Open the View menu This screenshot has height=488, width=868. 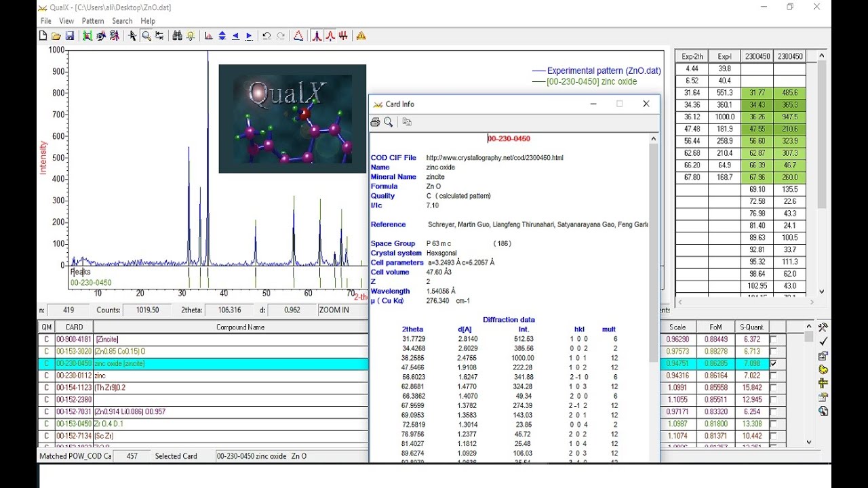pyautogui.click(x=66, y=21)
